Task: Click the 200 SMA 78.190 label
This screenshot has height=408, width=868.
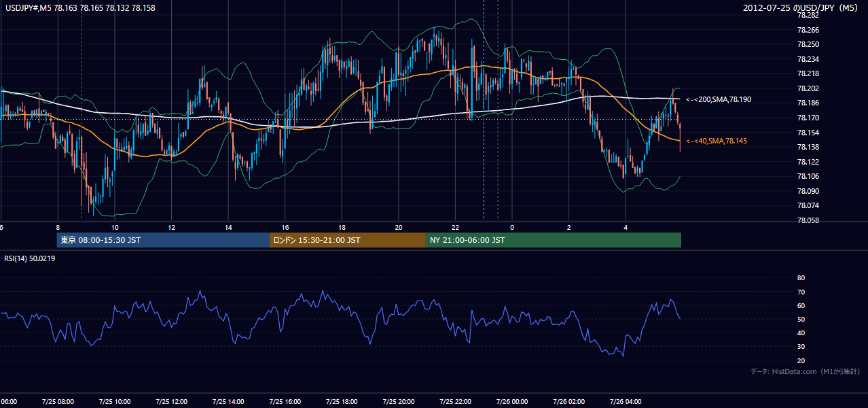Action: pos(719,99)
